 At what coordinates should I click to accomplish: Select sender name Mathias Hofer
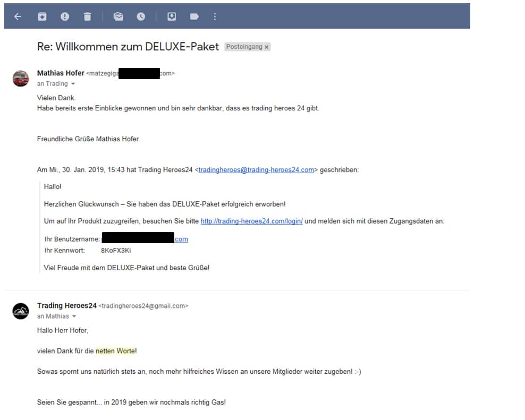(61, 73)
